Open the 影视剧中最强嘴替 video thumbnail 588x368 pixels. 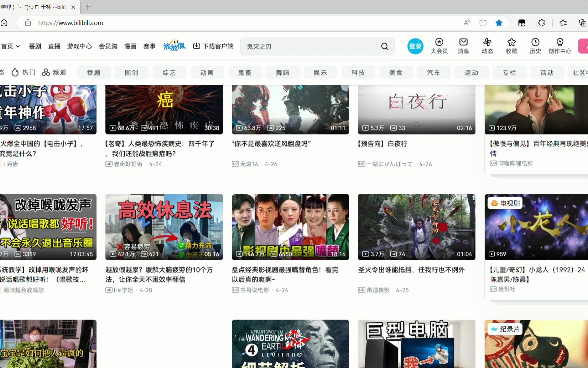pyautogui.click(x=290, y=227)
